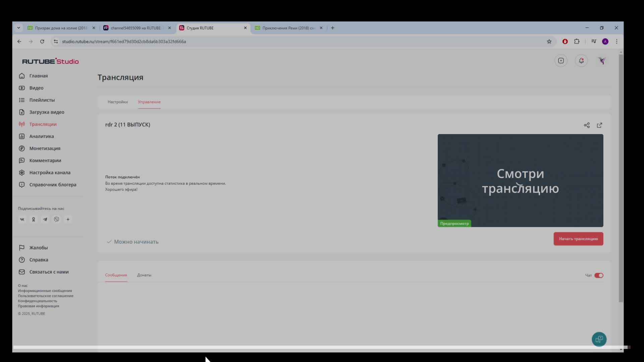Open the notifications bell icon
This screenshot has width=644, height=362.
(581, 61)
